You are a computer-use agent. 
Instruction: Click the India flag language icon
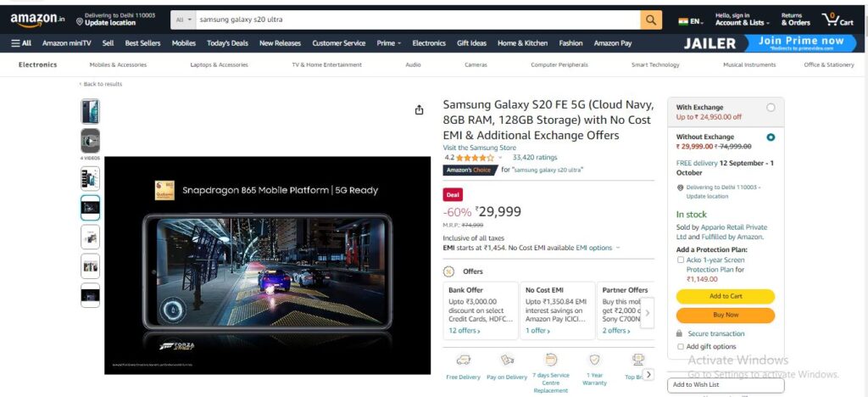click(683, 21)
